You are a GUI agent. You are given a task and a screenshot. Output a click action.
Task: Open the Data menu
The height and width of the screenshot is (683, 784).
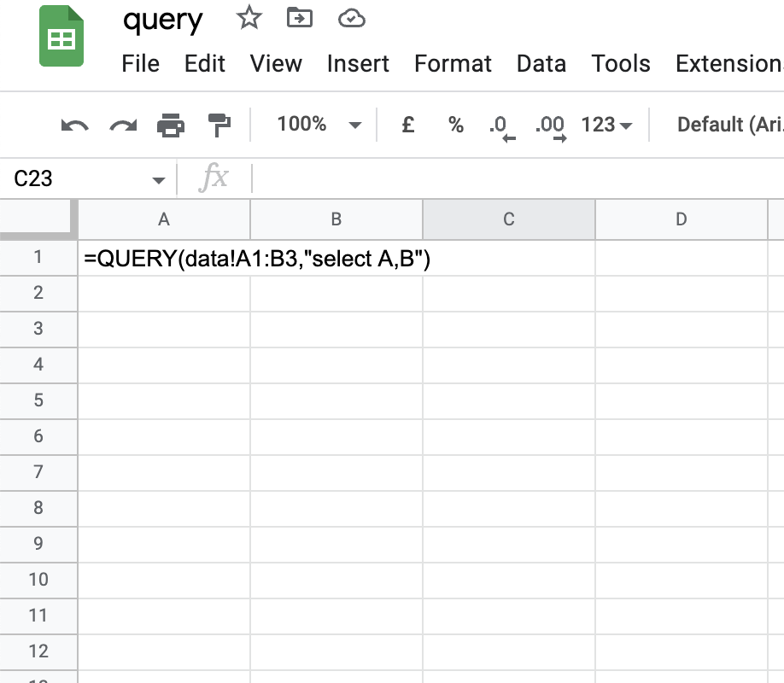click(541, 63)
